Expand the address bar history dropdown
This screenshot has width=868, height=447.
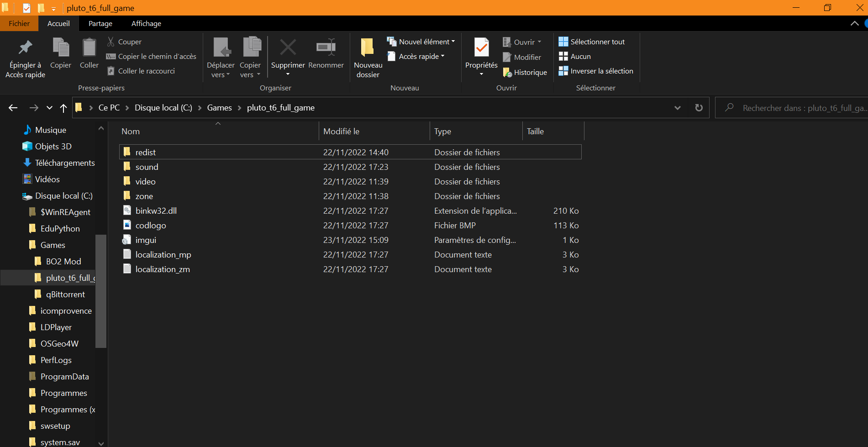click(677, 108)
